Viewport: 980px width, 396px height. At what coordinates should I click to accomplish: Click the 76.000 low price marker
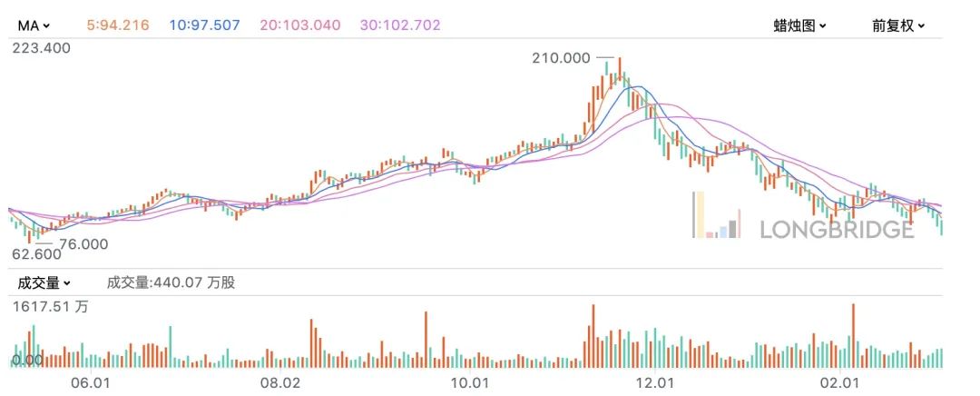click(x=83, y=243)
